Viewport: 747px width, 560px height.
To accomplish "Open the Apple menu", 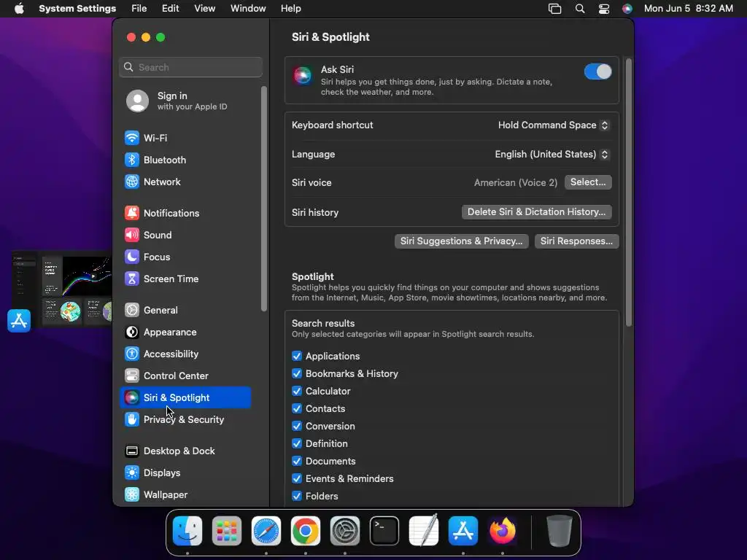I will point(19,9).
